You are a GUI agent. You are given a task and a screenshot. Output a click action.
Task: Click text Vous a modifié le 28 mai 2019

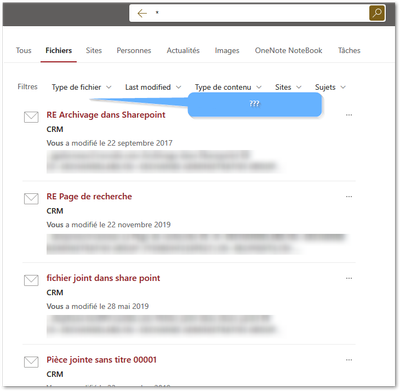point(97,307)
